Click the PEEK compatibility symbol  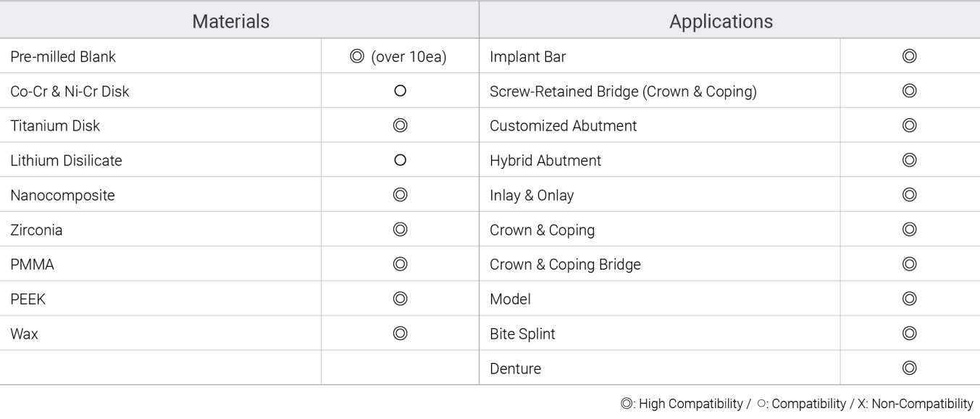pos(399,299)
